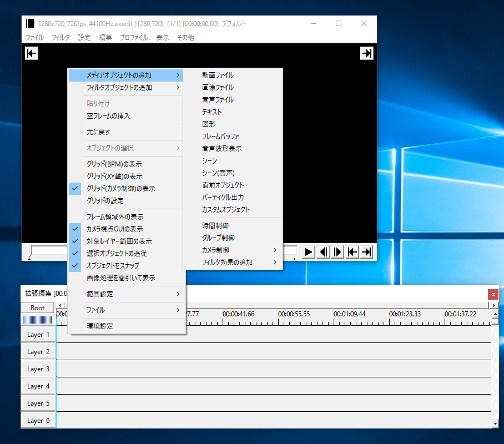The image size is (504, 444).
Task: Open the 表示 menu
Action: pyautogui.click(x=163, y=38)
